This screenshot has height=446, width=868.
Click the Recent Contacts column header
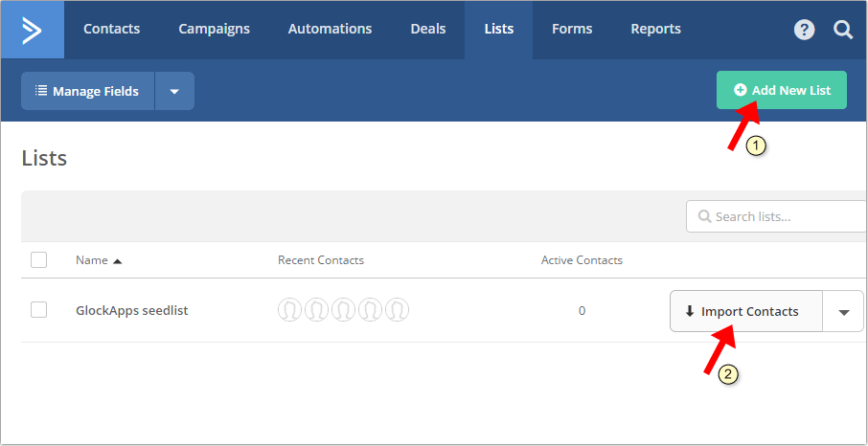click(x=321, y=260)
